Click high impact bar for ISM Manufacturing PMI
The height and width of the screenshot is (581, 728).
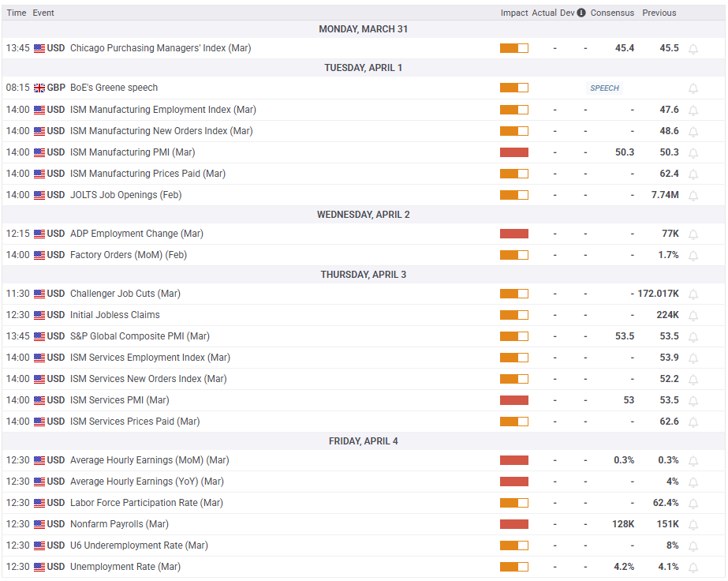514,152
